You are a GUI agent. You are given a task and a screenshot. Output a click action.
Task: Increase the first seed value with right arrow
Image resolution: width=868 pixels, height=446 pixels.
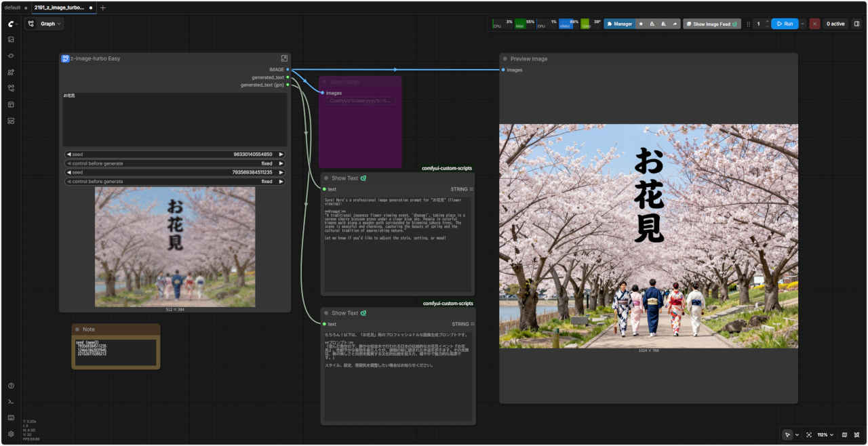(x=281, y=155)
